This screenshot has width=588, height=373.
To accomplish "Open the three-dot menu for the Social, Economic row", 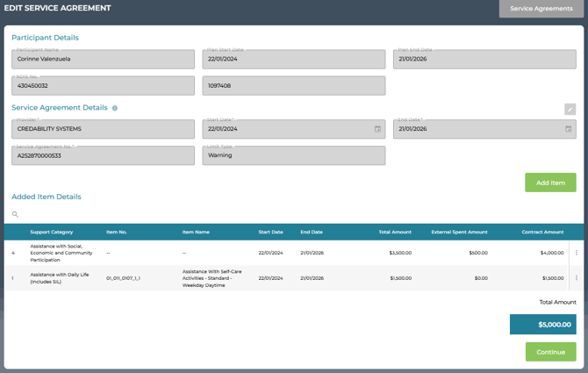I will coord(577,253).
